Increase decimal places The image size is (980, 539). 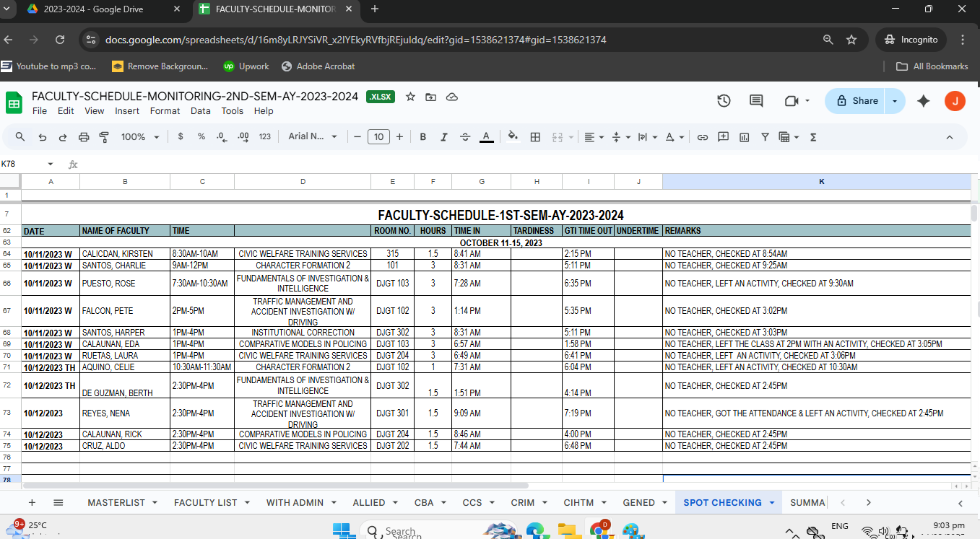click(243, 137)
